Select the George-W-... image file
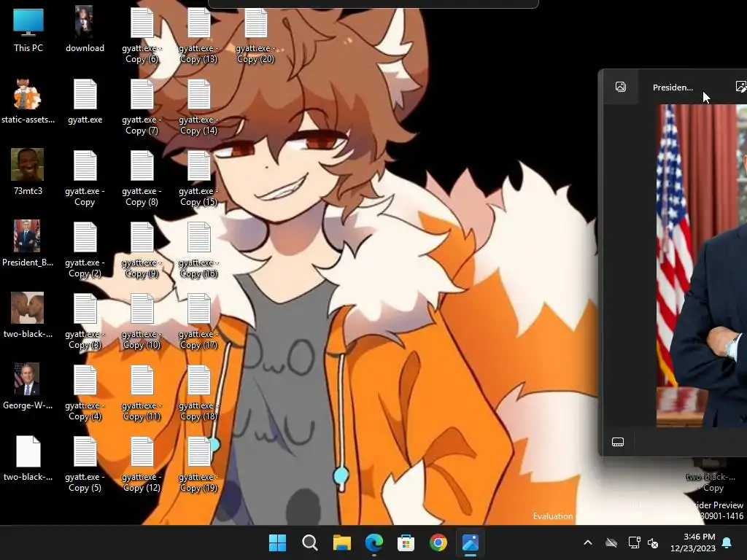 click(28, 386)
